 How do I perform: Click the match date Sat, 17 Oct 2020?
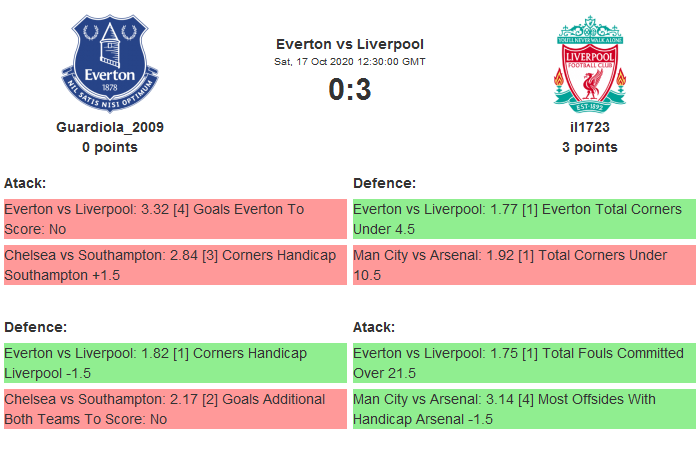pyautogui.click(x=350, y=62)
